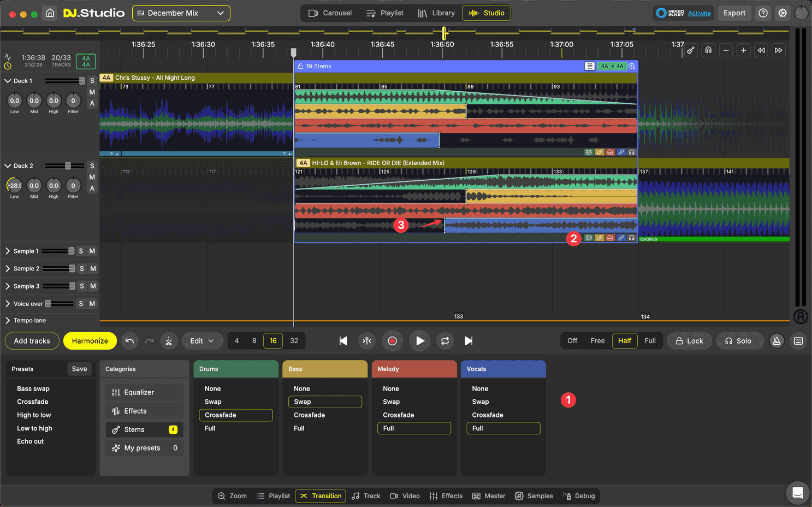Solo Deck 1 with S button
Screen dimensions: 812x507
[92, 81]
